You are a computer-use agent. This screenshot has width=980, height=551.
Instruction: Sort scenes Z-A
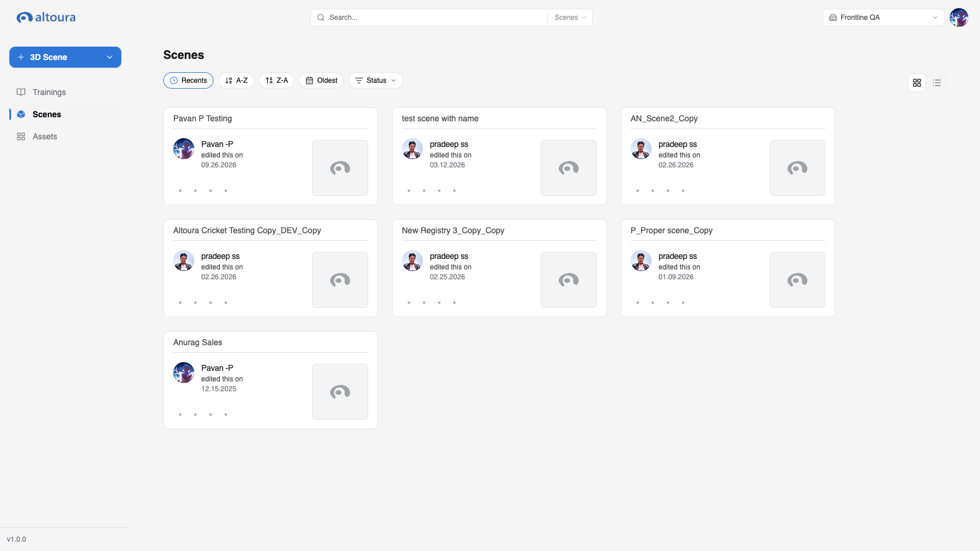276,80
